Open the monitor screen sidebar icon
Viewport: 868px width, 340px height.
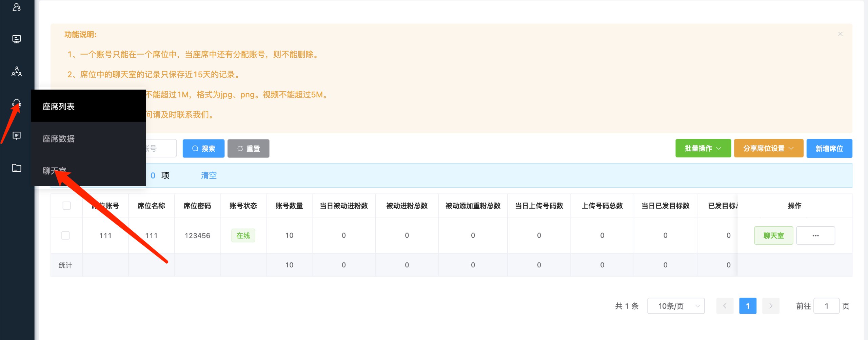pyautogui.click(x=17, y=39)
